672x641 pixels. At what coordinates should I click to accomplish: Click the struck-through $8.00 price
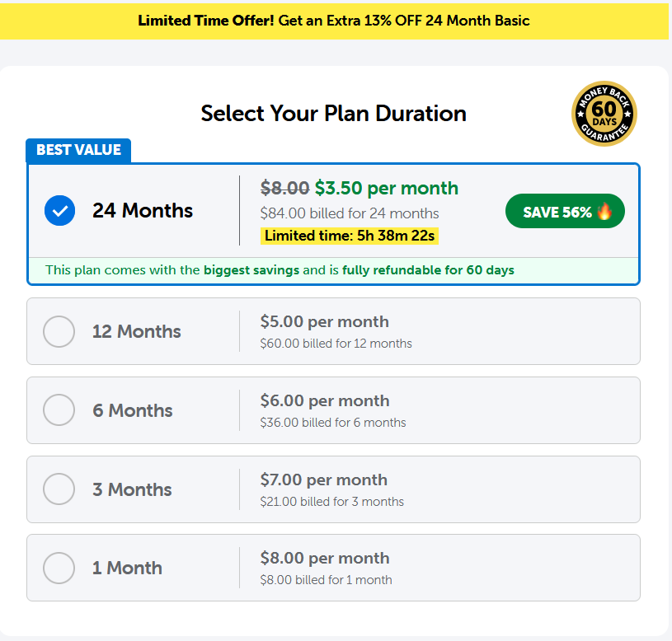[284, 188]
